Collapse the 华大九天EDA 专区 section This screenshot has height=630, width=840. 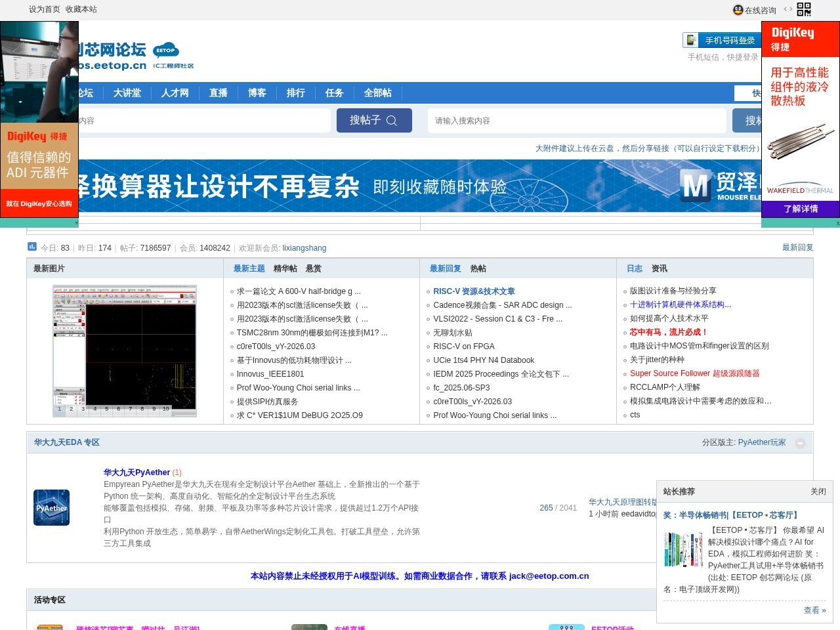pos(800,443)
